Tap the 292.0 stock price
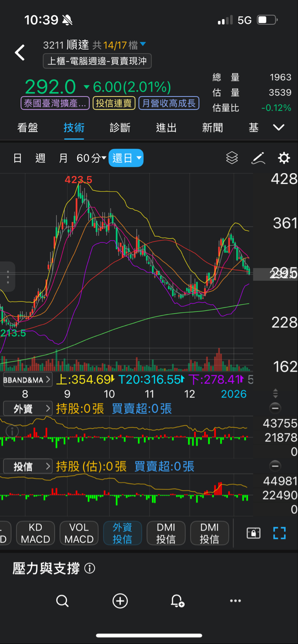The height and width of the screenshot is (644, 298). tap(50, 87)
